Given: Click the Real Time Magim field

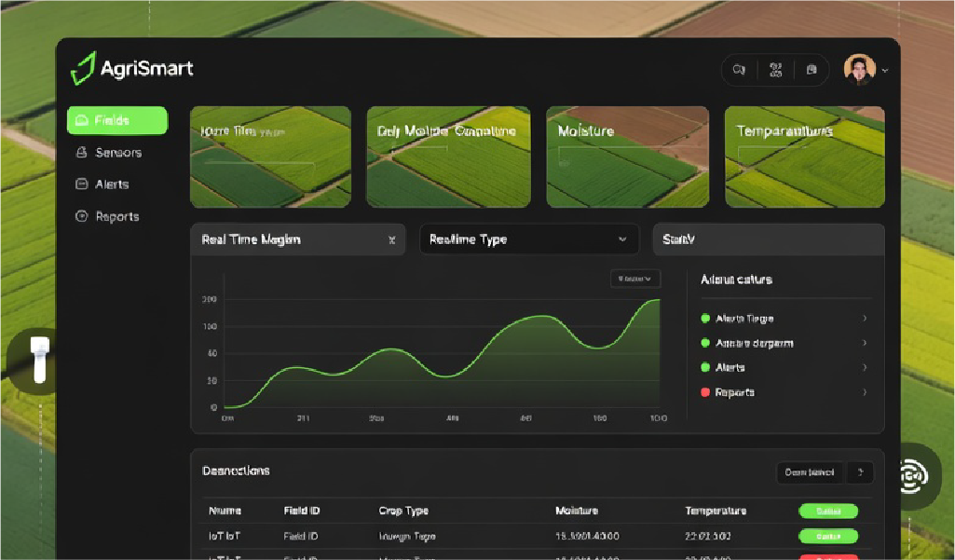Looking at the screenshot, I should click(298, 239).
